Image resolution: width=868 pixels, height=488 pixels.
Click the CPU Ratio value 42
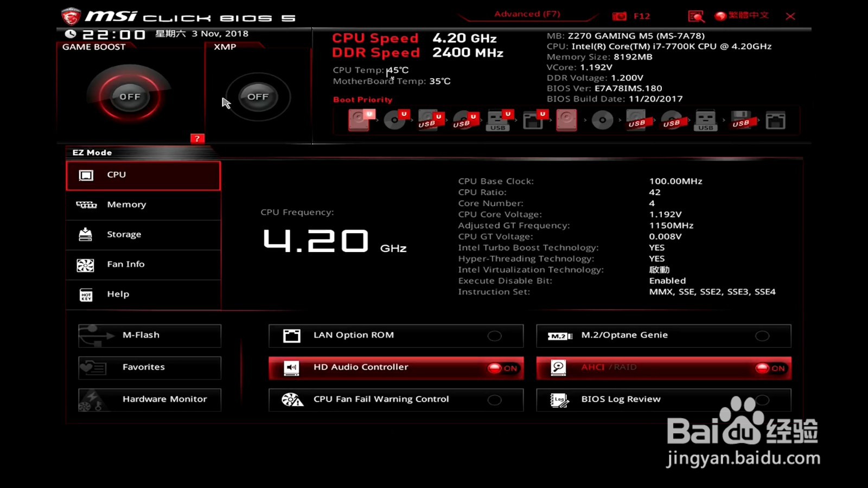tap(655, 192)
